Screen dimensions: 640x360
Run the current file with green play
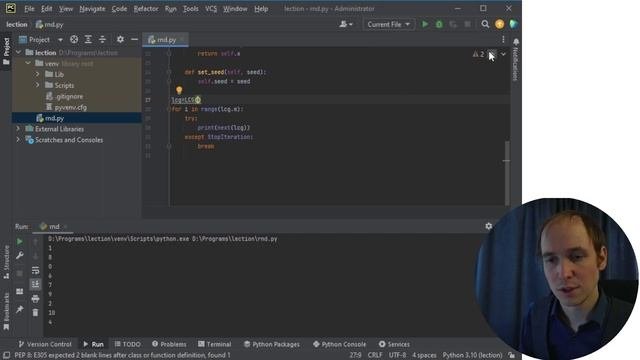pos(425,24)
